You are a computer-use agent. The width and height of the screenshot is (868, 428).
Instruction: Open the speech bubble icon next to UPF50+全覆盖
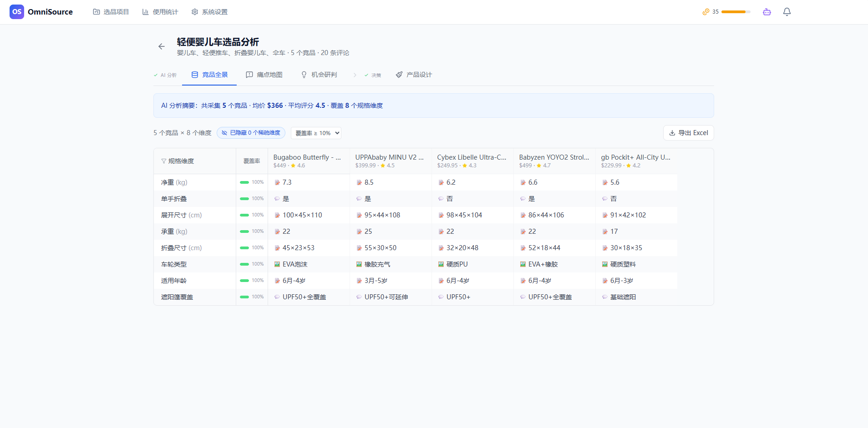(x=277, y=297)
